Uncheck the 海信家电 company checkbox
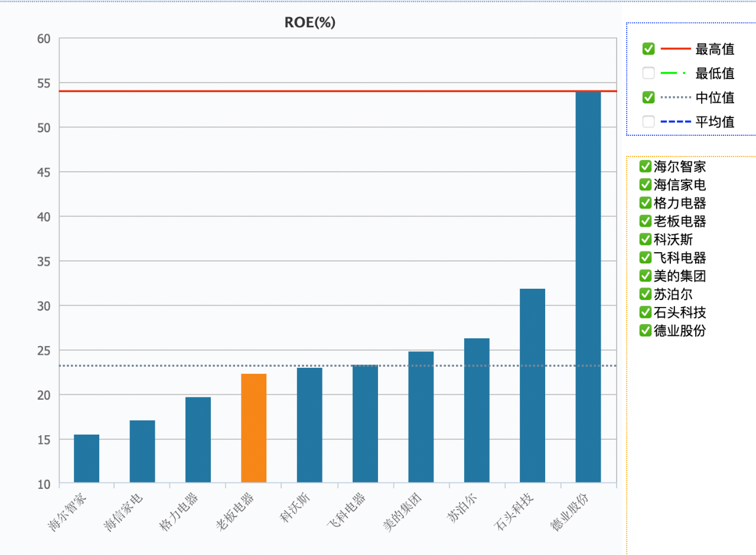This screenshot has height=555, width=756. [646, 185]
